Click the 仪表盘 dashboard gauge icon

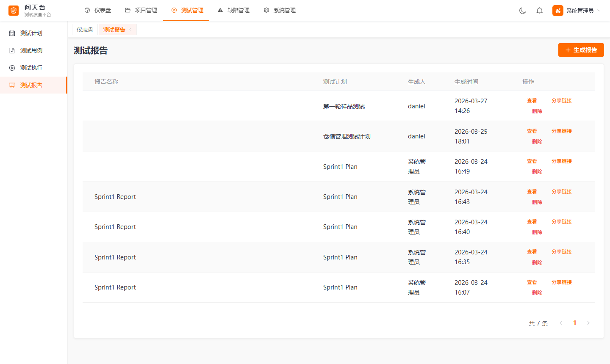click(87, 10)
